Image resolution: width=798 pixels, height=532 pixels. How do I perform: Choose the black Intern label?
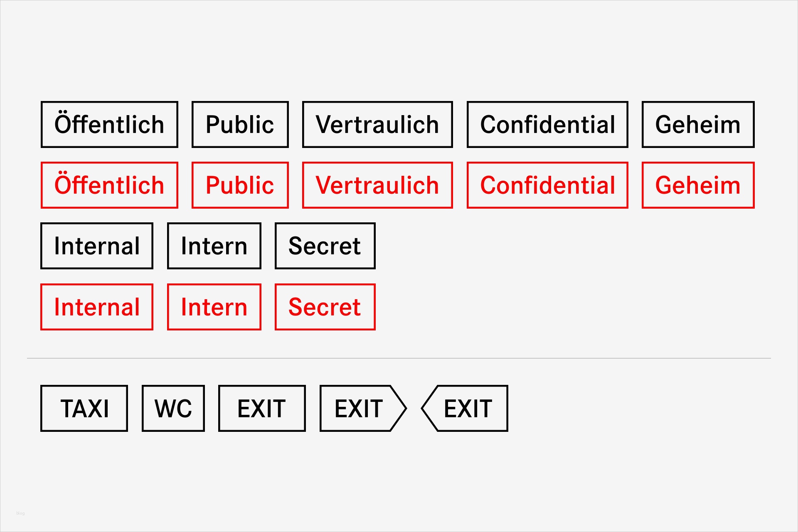coord(214,246)
